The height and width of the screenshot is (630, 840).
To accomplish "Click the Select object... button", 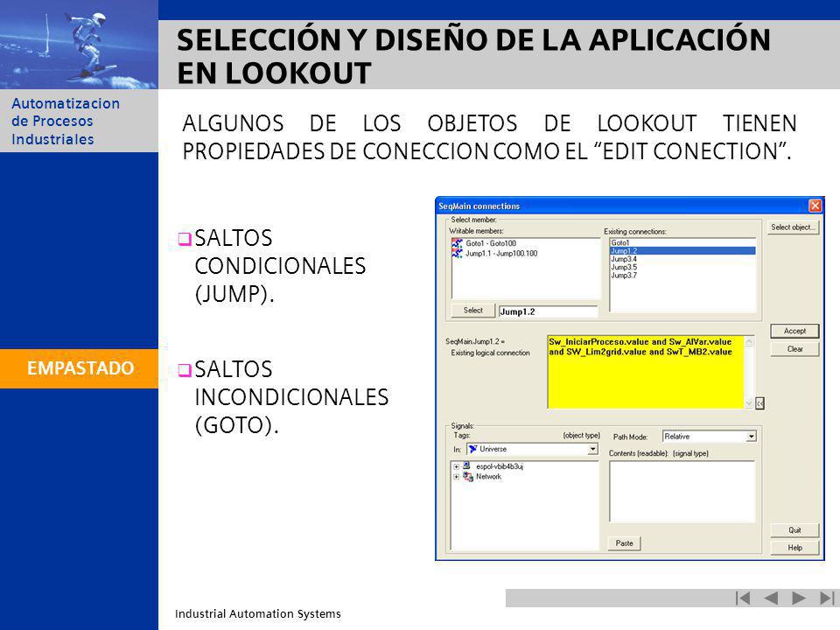I will click(x=793, y=227).
